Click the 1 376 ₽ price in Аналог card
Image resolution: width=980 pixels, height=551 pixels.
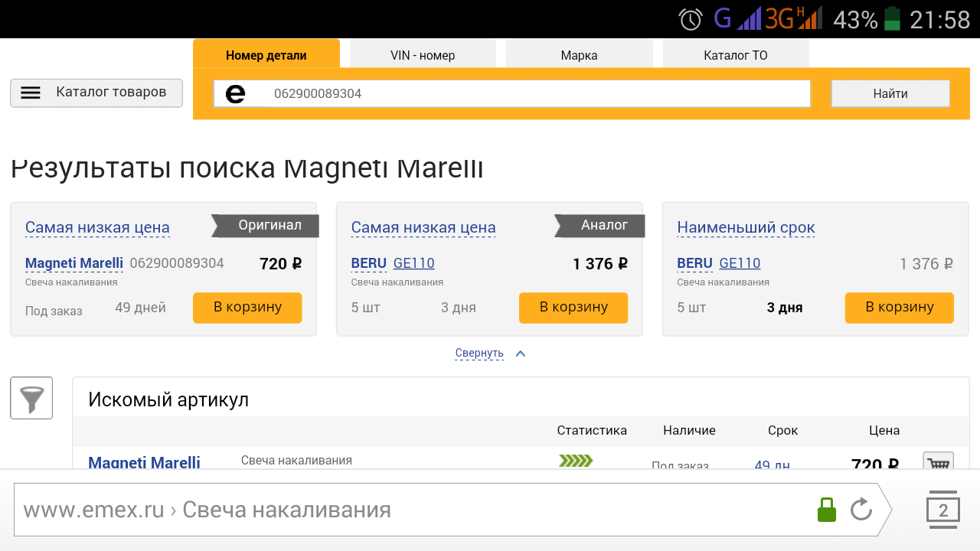600,264
